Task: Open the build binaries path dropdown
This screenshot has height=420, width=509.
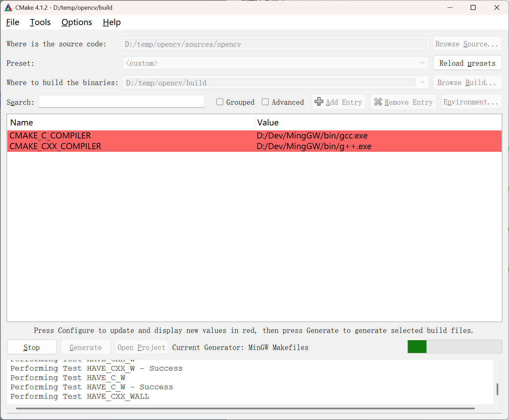Action: point(422,82)
